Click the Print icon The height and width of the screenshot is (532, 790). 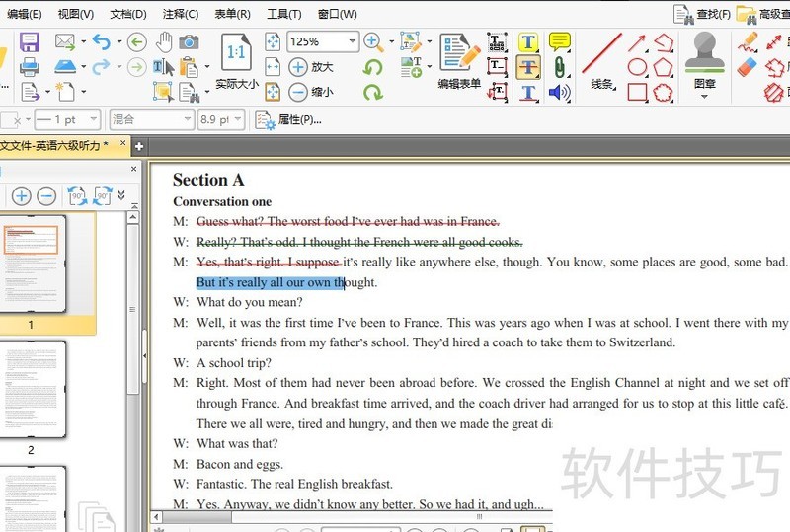point(30,67)
